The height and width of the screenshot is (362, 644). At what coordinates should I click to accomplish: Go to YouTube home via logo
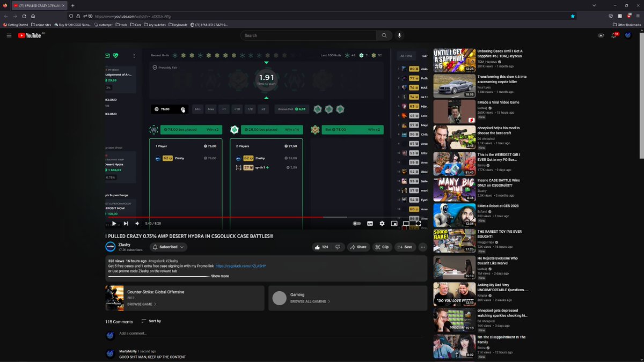pos(30,35)
